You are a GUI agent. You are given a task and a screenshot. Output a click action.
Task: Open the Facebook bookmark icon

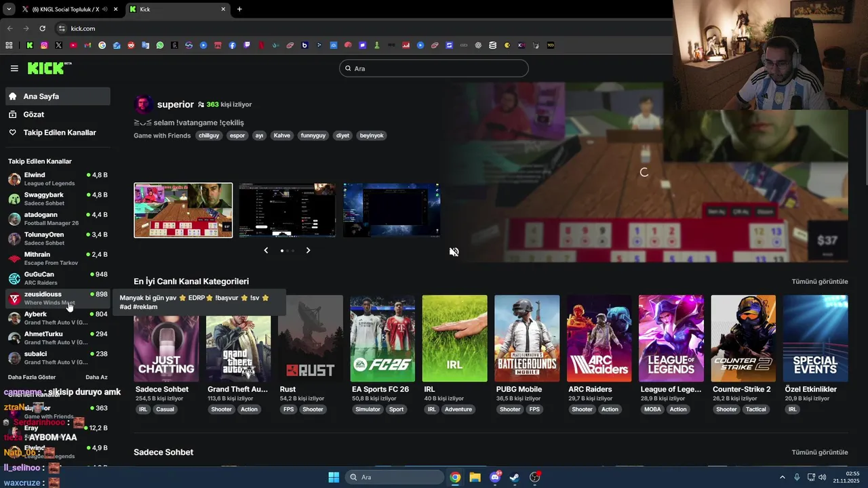point(233,45)
